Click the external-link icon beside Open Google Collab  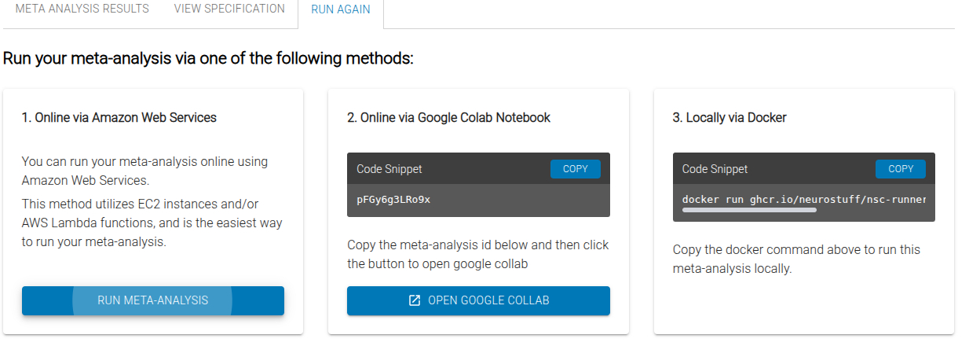[x=415, y=300]
